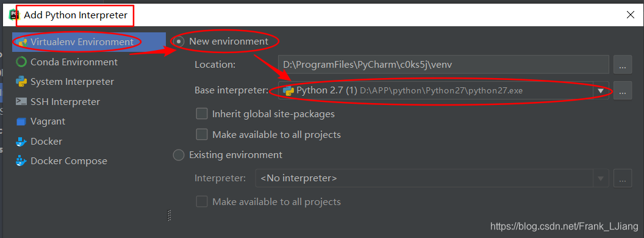The width and height of the screenshot is (644, 238).
Task: Select Virtualenv Environment in the sidebar
Action: pos(89,42)
